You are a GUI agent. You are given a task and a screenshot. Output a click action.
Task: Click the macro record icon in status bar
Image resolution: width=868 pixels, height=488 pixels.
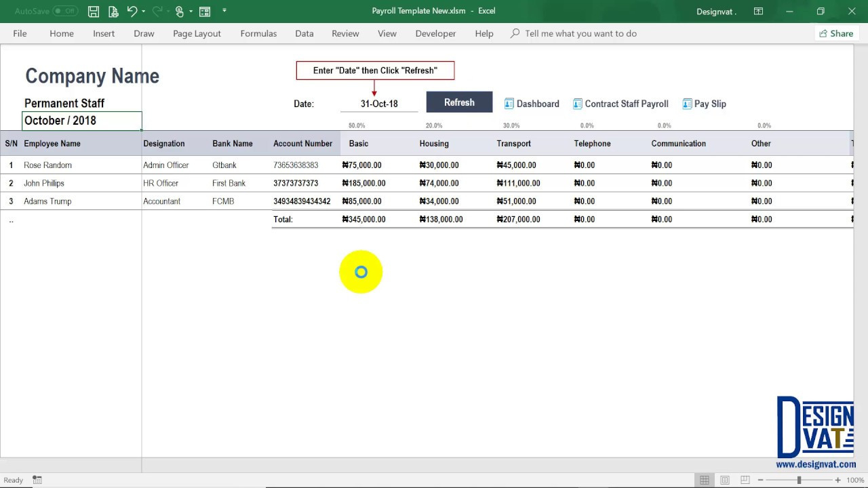click(37, 480)
